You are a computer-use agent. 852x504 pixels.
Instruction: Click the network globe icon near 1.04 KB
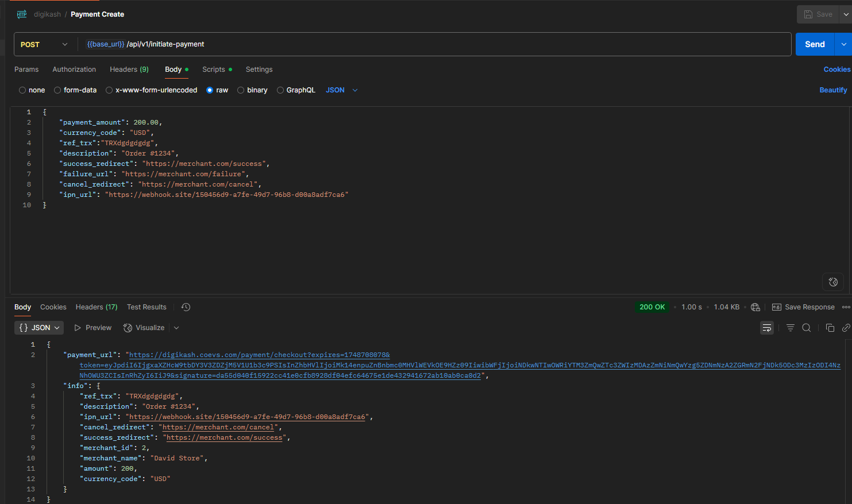755,307
